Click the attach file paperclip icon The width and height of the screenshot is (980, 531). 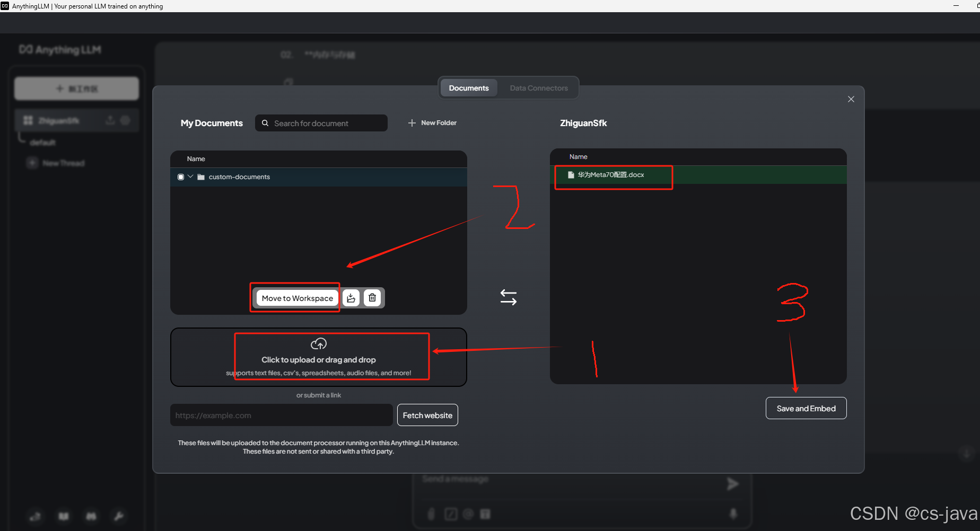coord(431,514)
